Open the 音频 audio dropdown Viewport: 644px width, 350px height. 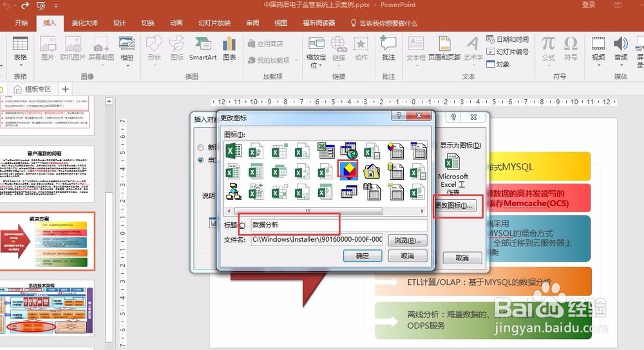(621, 65)
